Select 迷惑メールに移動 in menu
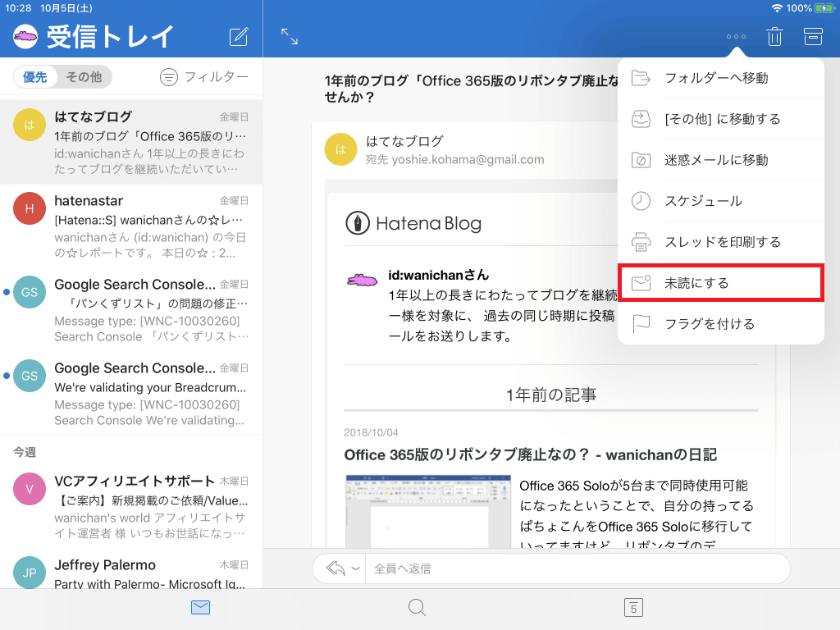The width and height of the screenshot is (840, 630). [720, 160]
